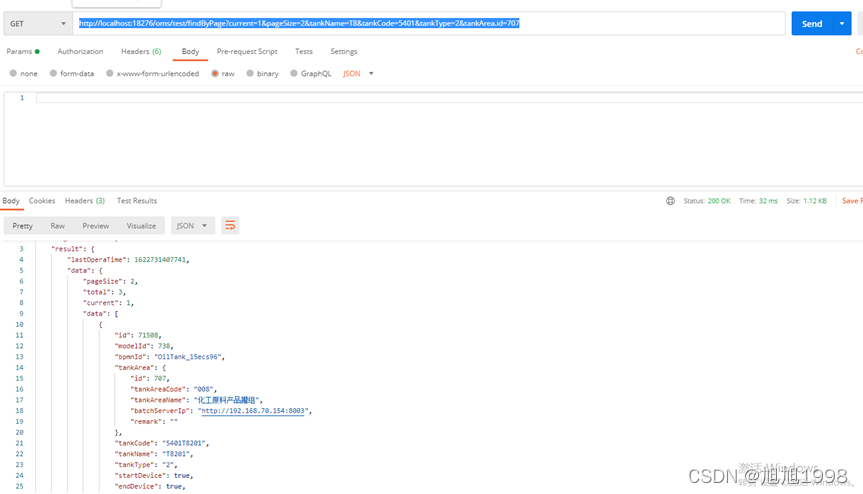Click the "tankType": "2" line
Screen dimensions: 863x494
pos(146,465)
